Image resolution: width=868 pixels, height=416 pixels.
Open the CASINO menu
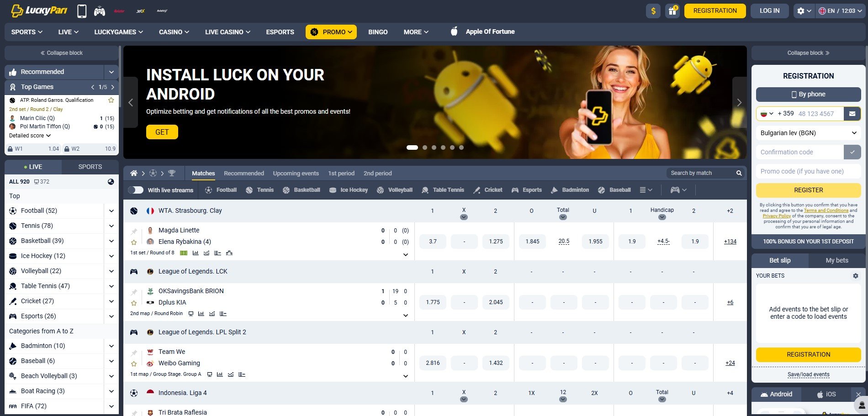[x=174, y=32]
